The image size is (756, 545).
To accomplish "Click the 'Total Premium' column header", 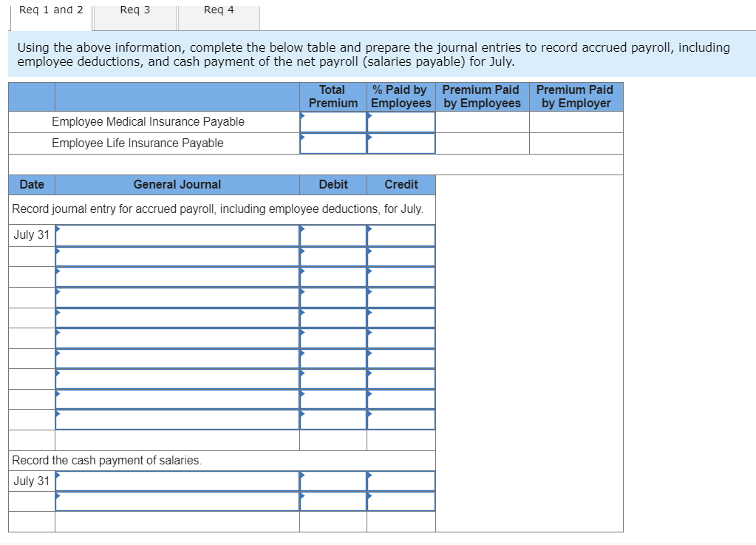I will [333, 96].
